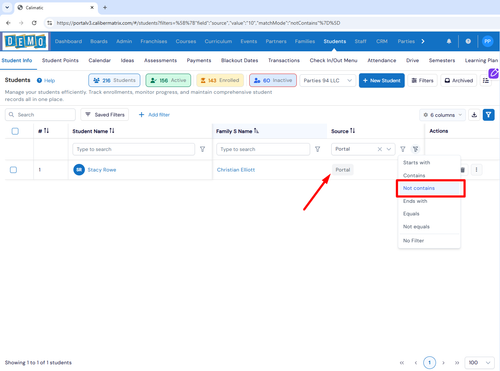Open the browser tab list chevron
Screen dimensions: 500x371
pos(7,7)
